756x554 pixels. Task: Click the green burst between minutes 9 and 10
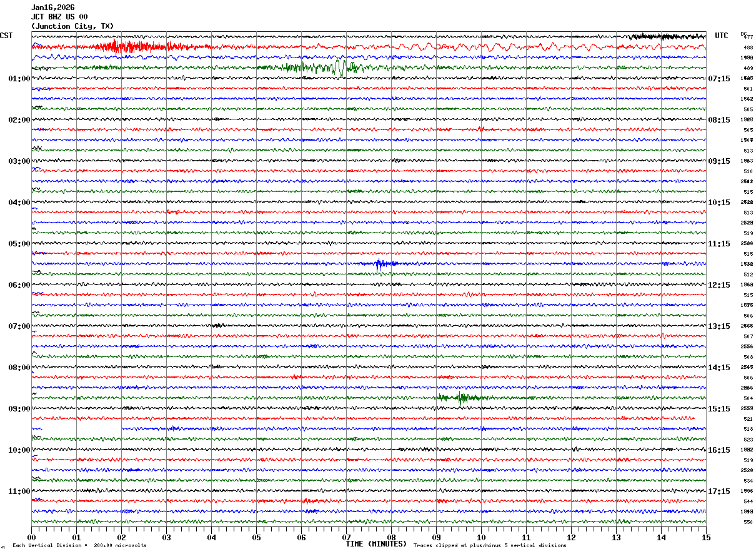coord(460,397)
